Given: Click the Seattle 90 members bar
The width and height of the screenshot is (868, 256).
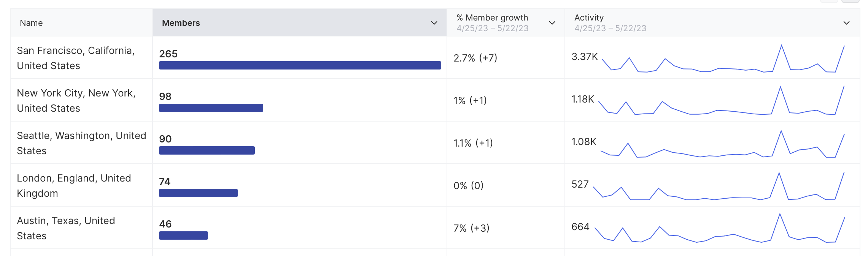Looking at the screenshot, I should (207, 150).
